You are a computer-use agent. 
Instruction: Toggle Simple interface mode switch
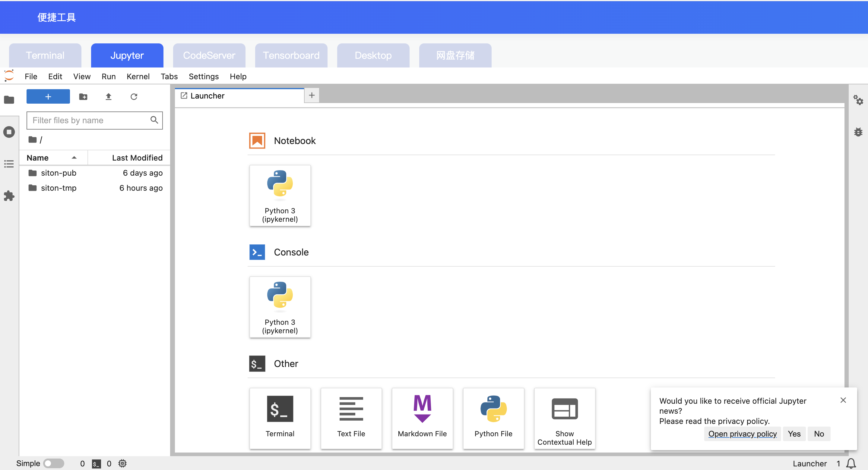click(x=53, y=464)
